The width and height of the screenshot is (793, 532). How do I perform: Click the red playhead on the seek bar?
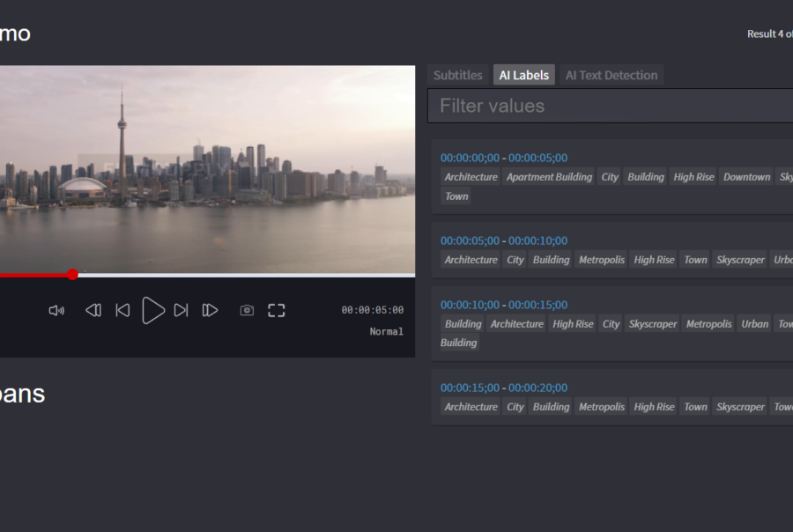pyautogui.click(x=73, y=274)
